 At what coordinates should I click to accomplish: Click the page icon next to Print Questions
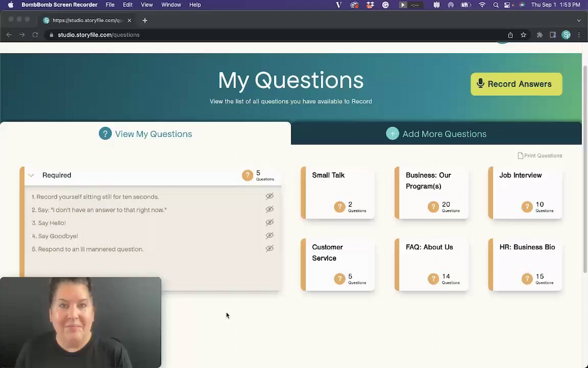(520, 155)
